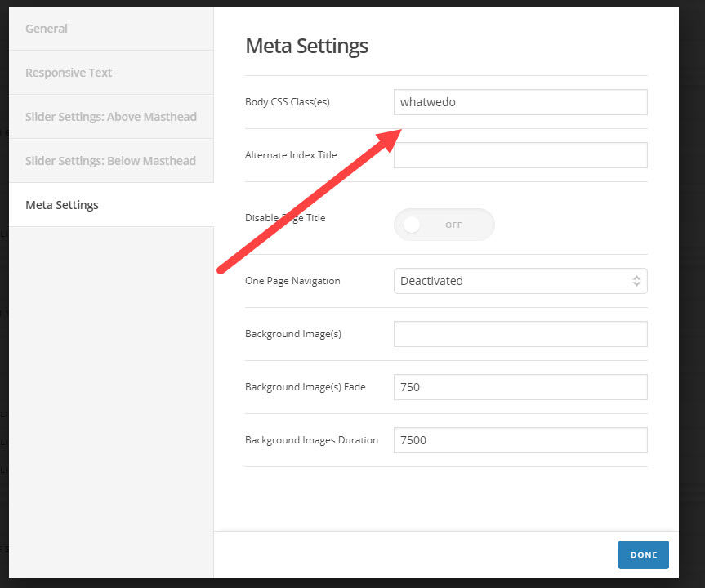This screenshot has height=588, width=705.
Task: Select the Background Image(s) Fade field with 750
Action: pyautogui.click(x=520, y=387)
